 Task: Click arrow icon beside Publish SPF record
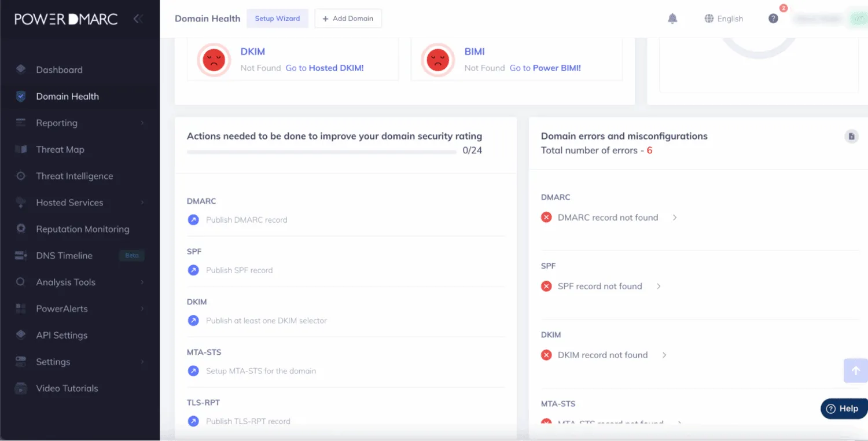[193, 270]
